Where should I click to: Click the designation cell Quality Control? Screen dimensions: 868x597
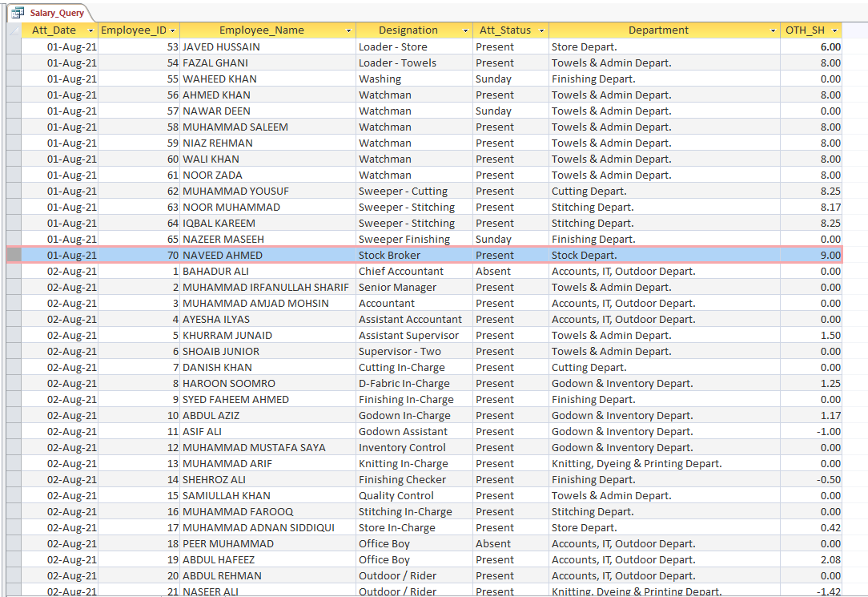[x=414, y=496]
